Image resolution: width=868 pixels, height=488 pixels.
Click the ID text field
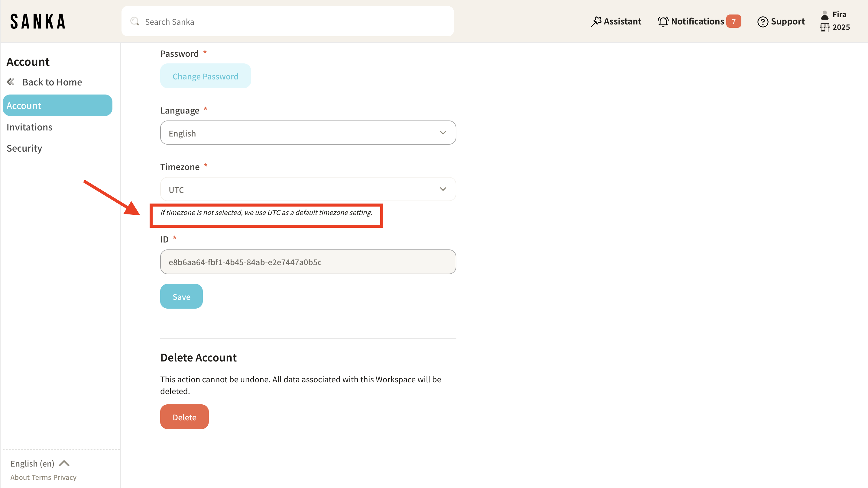click(308, 262)
